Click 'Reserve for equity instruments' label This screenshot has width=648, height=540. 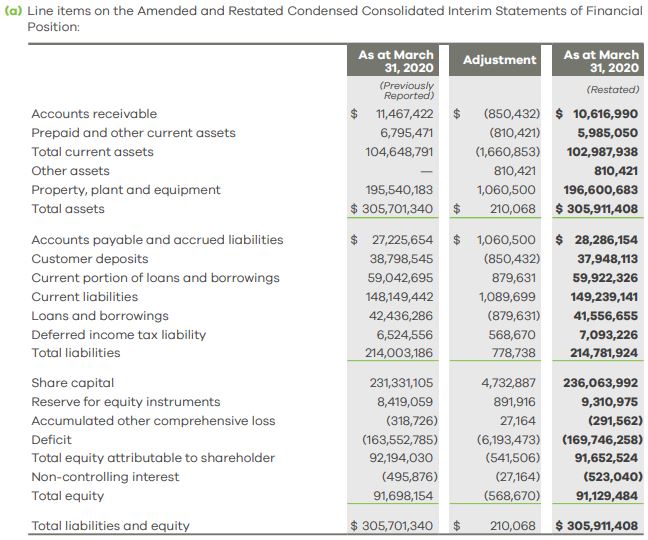point(126,402)
